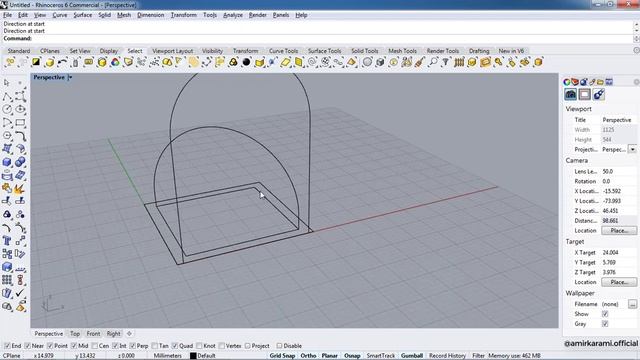
Task: Toggle the Point osnap checkbox
Action: 50,346
